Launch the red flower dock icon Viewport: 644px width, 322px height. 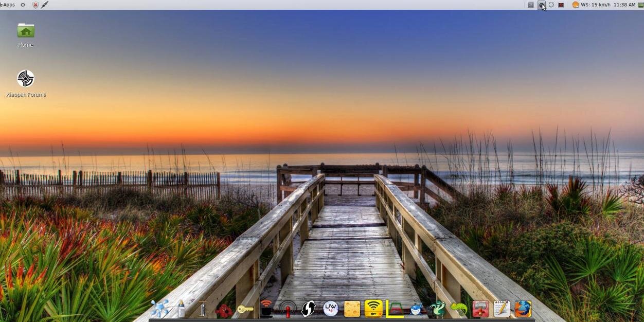coord(224,310)
